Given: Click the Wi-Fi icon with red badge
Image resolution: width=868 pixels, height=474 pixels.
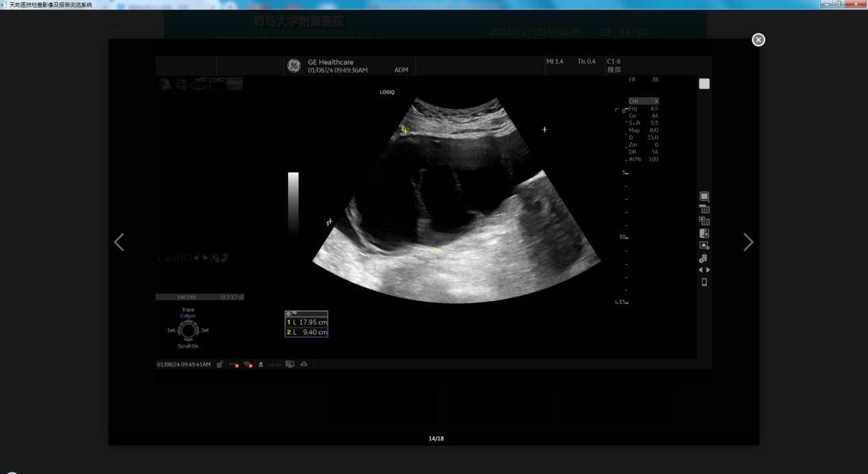Looking at the screenshot, I should 248,365.
